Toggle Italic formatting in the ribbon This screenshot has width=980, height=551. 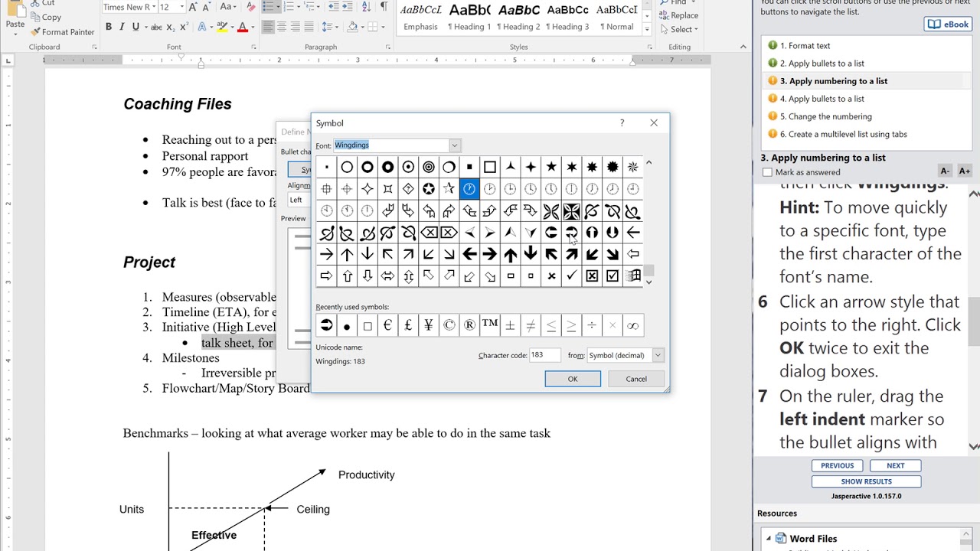click(122, 27)
